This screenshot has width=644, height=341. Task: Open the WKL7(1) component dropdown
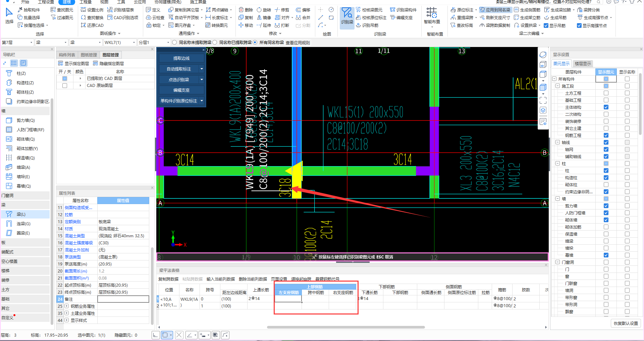[x=120, y=42]
